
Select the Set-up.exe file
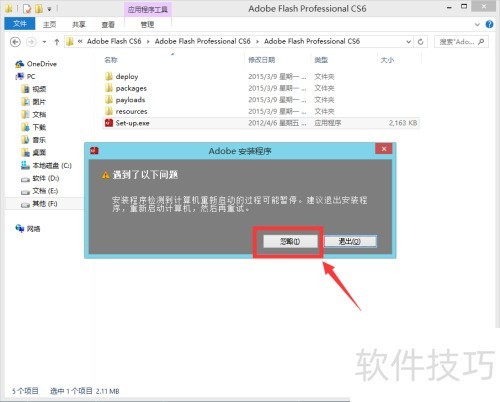pyautogui.click(x=132, y=123)
